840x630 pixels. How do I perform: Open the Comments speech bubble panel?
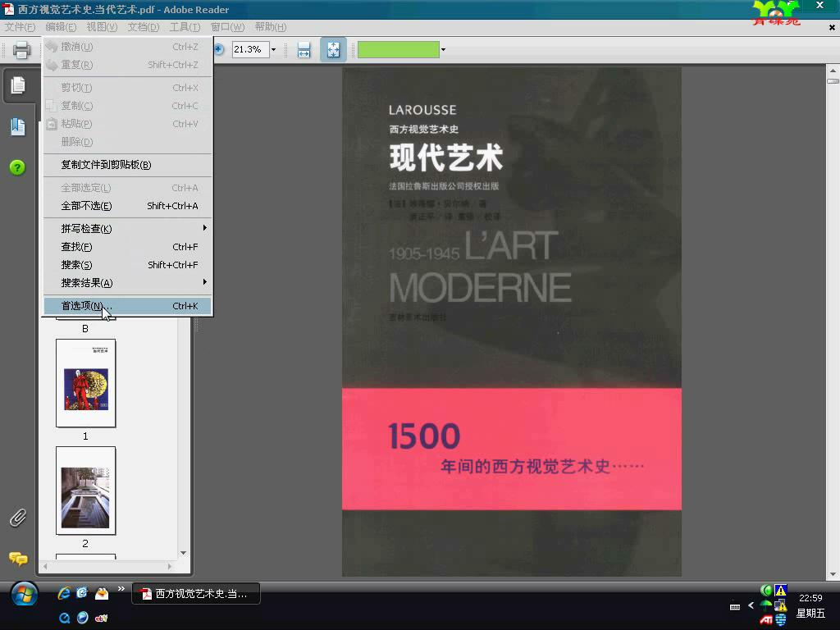18,559
